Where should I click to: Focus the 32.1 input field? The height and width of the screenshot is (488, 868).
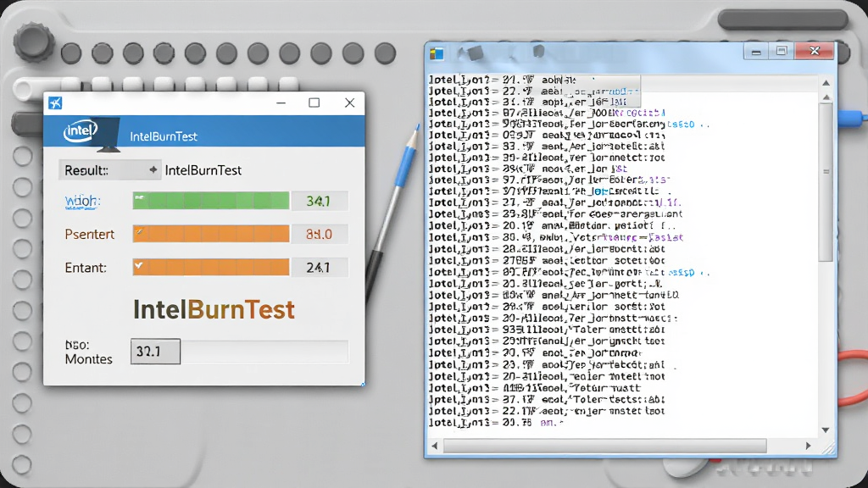tap(156, 352)
